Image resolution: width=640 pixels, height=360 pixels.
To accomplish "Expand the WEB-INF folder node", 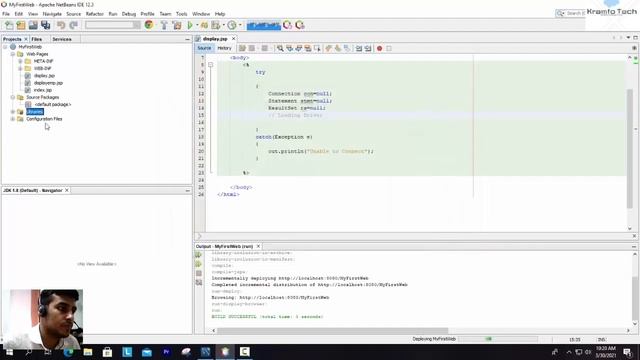I will [20, 69].
